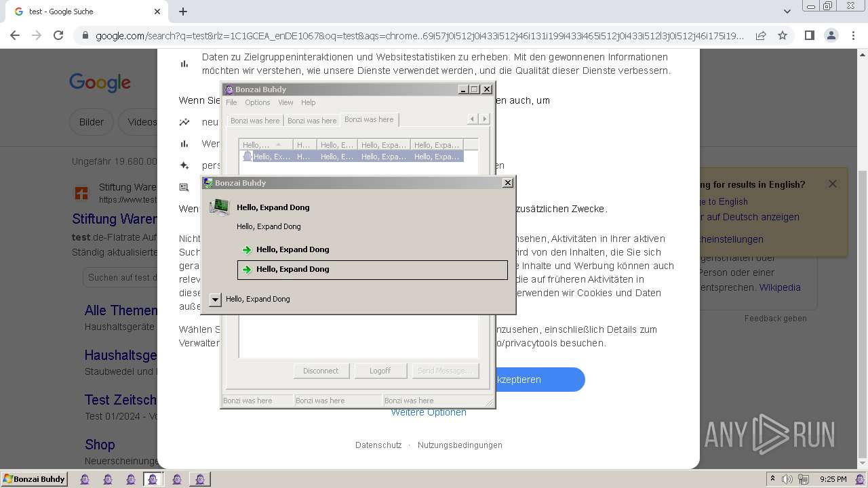This screenshot has height=488, width=868.
Task: Select the highlighted 'Hello, Ex...' list row icon
Action: pos(248,157)
